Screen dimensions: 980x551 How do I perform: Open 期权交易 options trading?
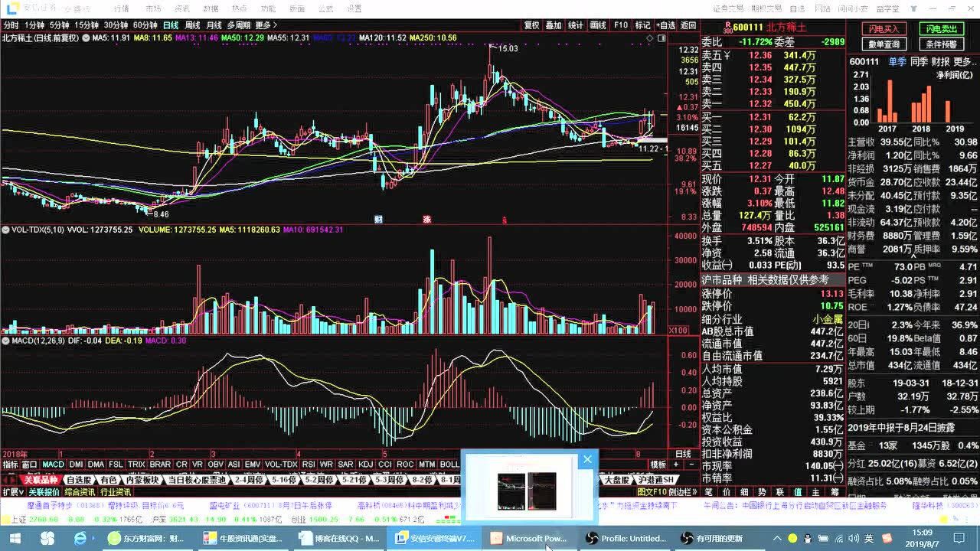767,8
